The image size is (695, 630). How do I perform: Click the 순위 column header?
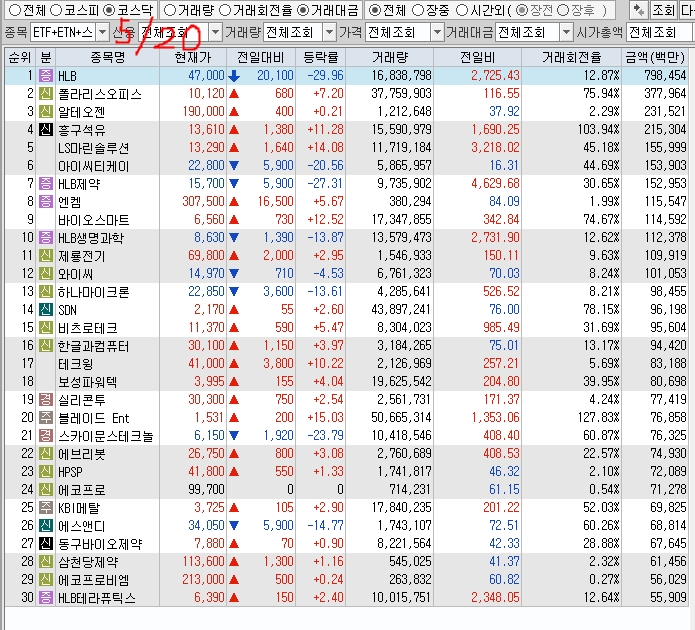click(x=20, y=57)
